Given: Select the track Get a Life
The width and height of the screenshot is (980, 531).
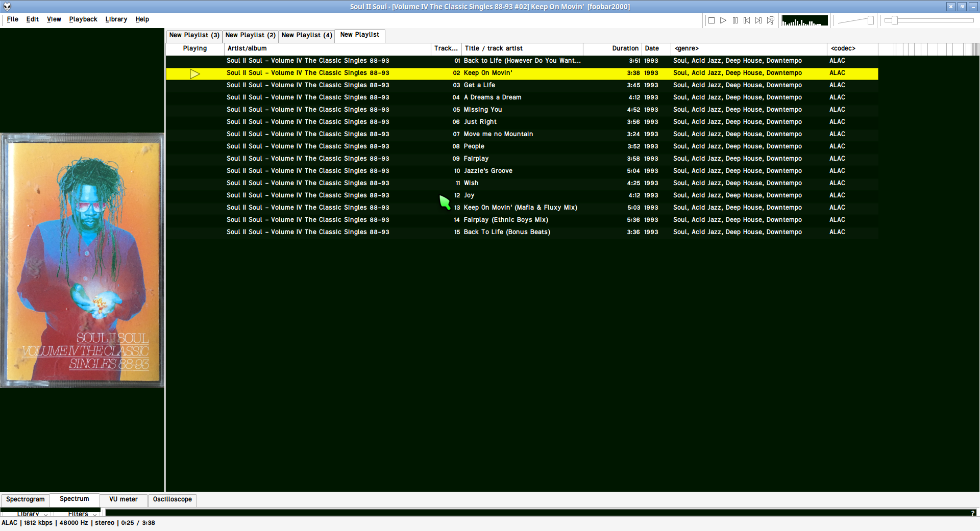Looking at the screenshot, I should click(x=522, y=85).
